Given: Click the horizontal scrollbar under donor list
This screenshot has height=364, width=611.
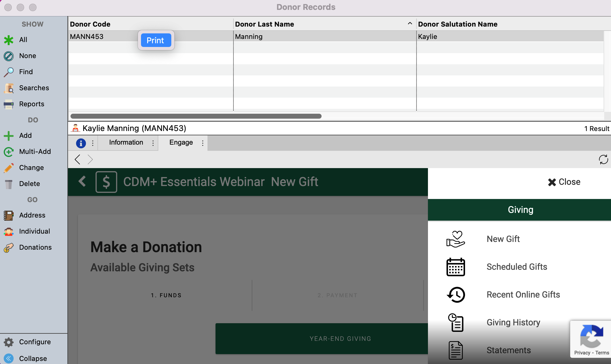Looking at the screenshot, I should click(196, 116).
